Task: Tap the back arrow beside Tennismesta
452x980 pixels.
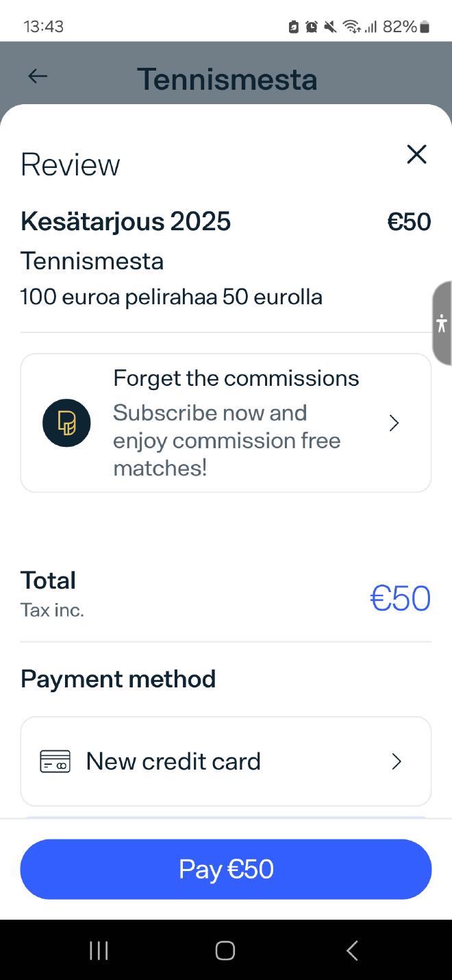Action: coord(38,76)
